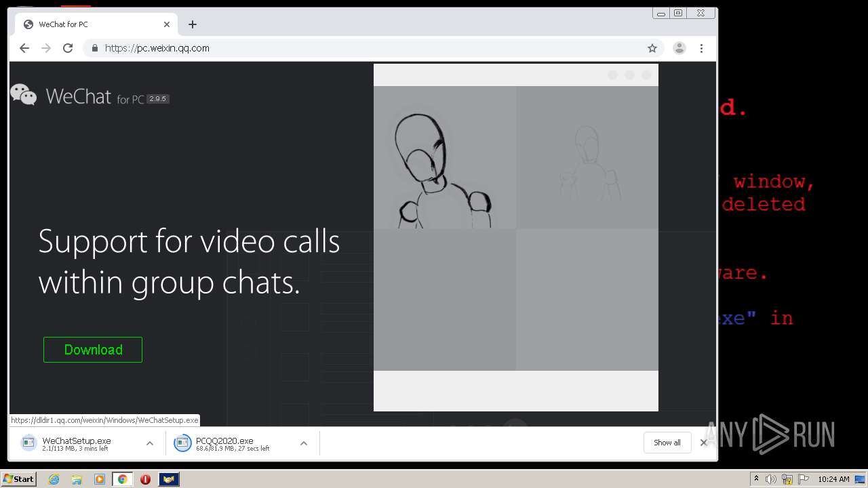Viewport: 868px width, 488px height.
Task: Open the volume speaker tray icon
Action: (771, 479)
